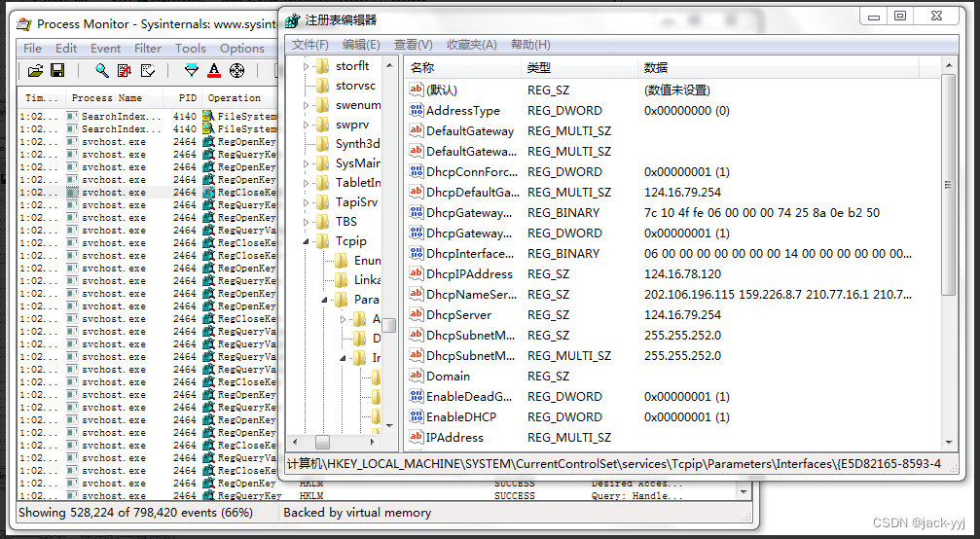Expand the TBS tree node
This screenshot has width=980, height=539.
pos(307,222)
